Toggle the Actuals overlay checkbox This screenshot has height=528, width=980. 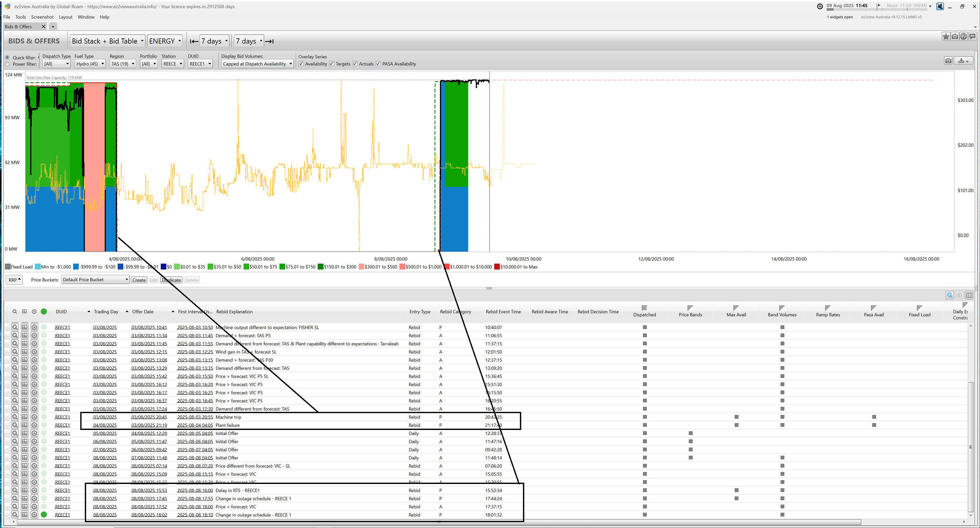coord(355,64)
